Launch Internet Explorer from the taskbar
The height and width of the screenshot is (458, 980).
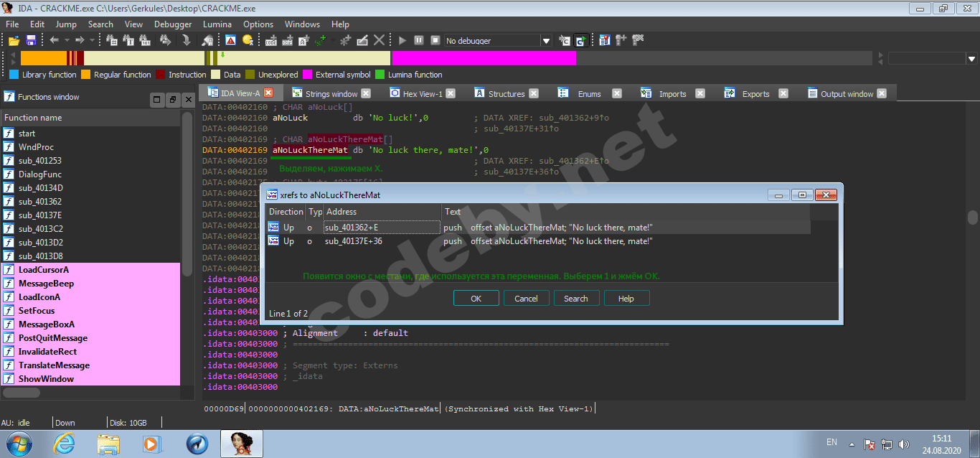[65, 444]
